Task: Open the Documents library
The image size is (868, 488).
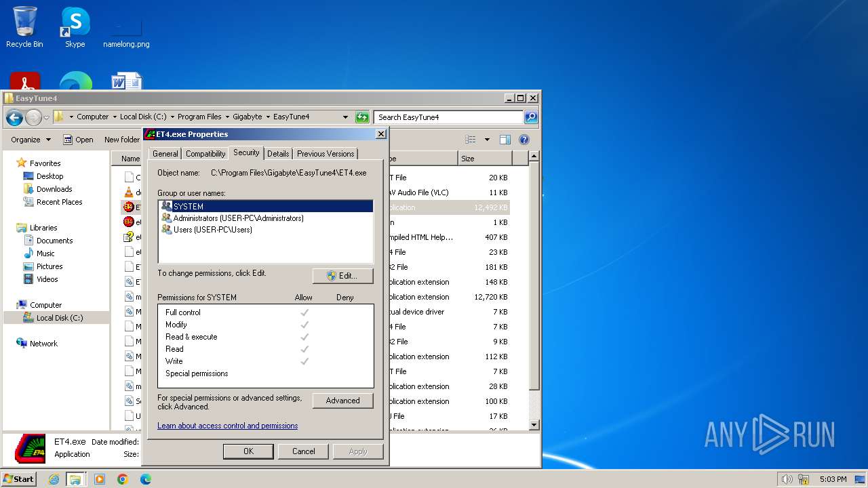Action: click(x=54, y=241)
